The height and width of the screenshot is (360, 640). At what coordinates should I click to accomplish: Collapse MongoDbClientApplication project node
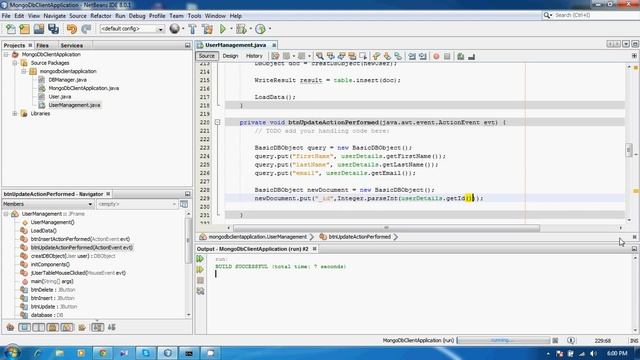click(6, 54)
